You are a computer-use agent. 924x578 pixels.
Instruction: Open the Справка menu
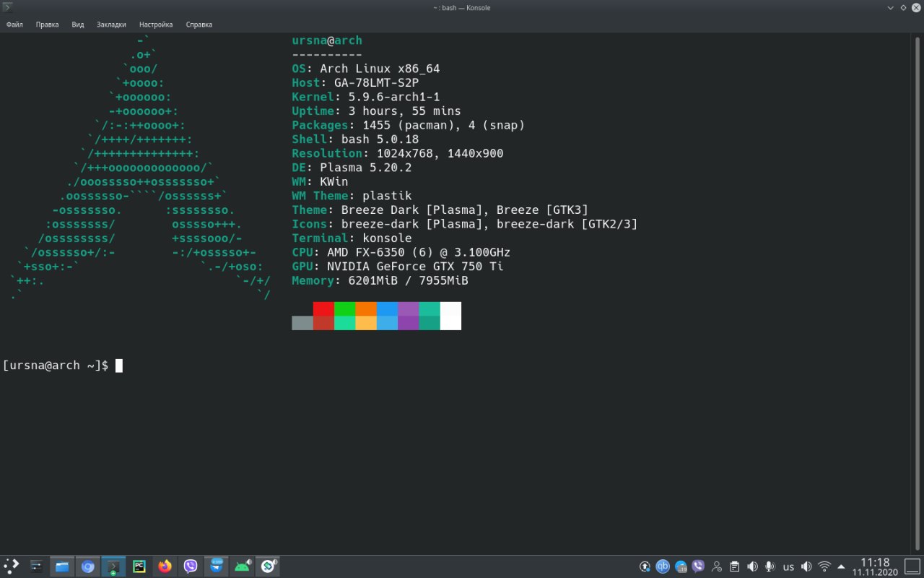click(199, 25)
